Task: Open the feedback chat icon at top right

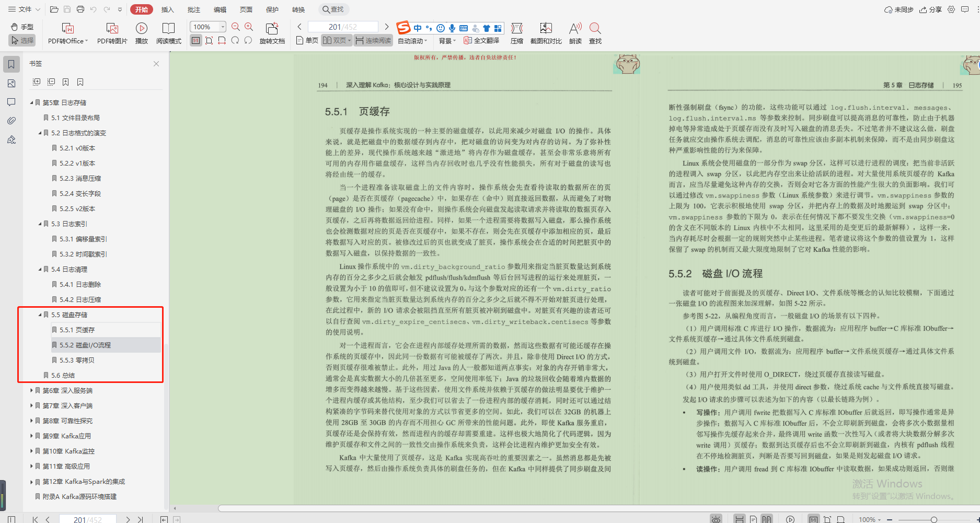Action: click(x=965, y=9)
